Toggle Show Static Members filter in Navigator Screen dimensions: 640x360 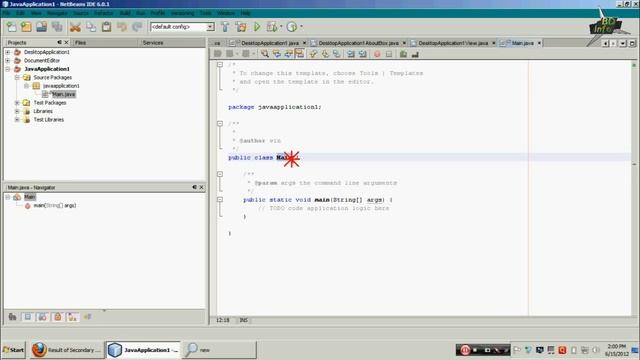coord(42,317)
